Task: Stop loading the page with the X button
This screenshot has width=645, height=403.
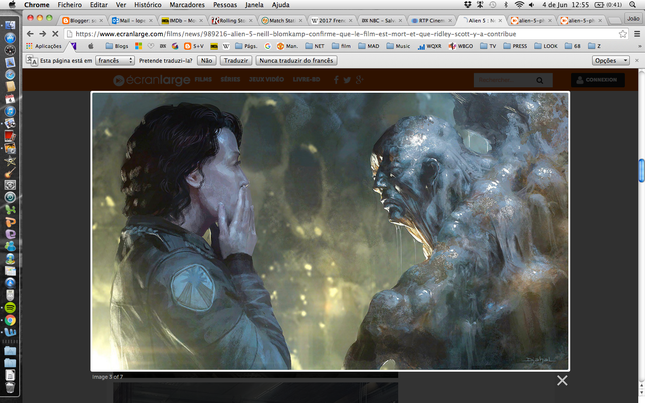Action: (x=55, y=34)
